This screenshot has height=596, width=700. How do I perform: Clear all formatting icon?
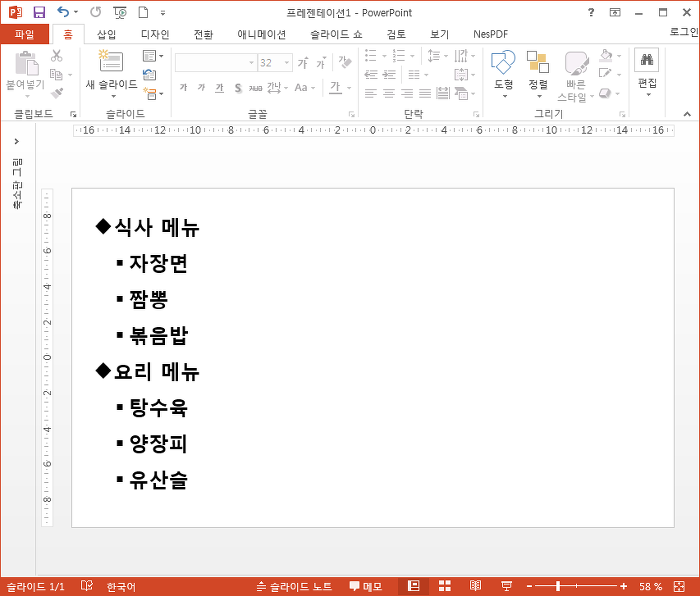(344, 62)
